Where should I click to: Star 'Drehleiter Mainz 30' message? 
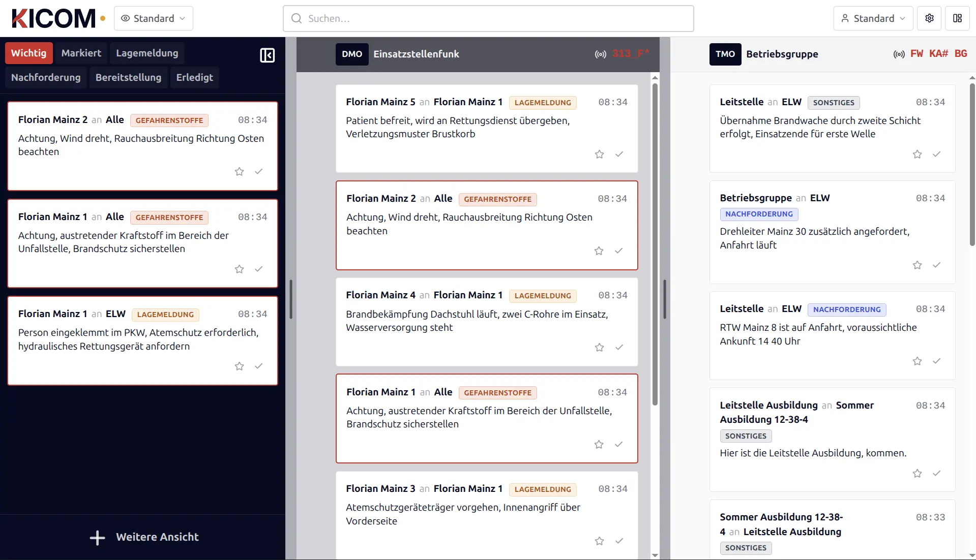tap(917, 265)
